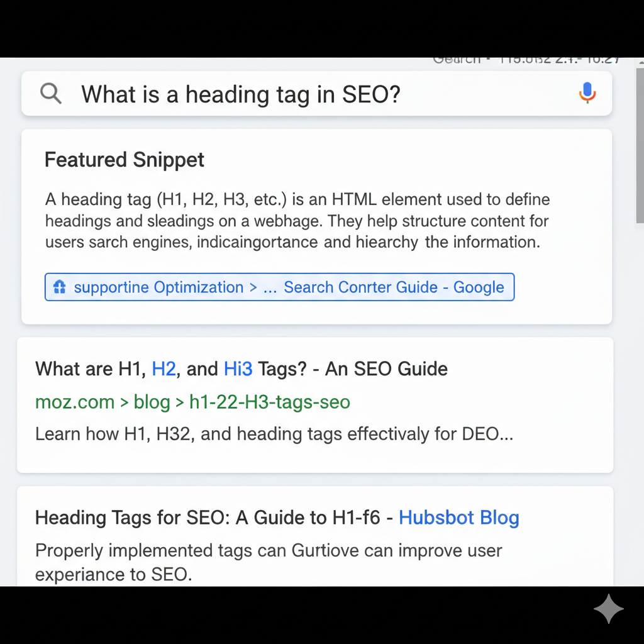
Task: Open "What are H1" SEO Guide result
Action: [x=88, y=369]
